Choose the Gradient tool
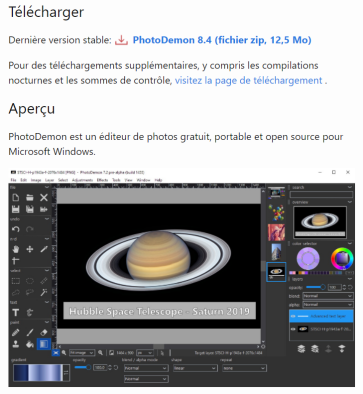This screenshot has width=363, height=394. tap(44, 344)
